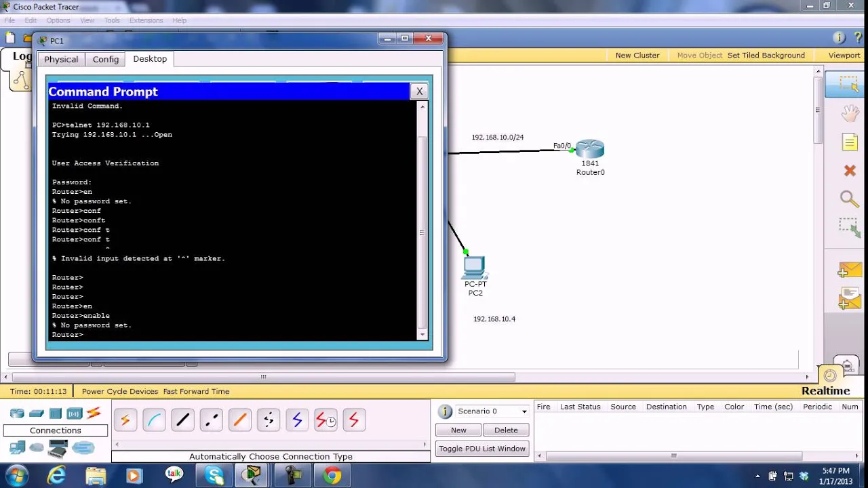Click Power Cycle Devices
This screenshot has width=868, height=488.
pos(120,391)
